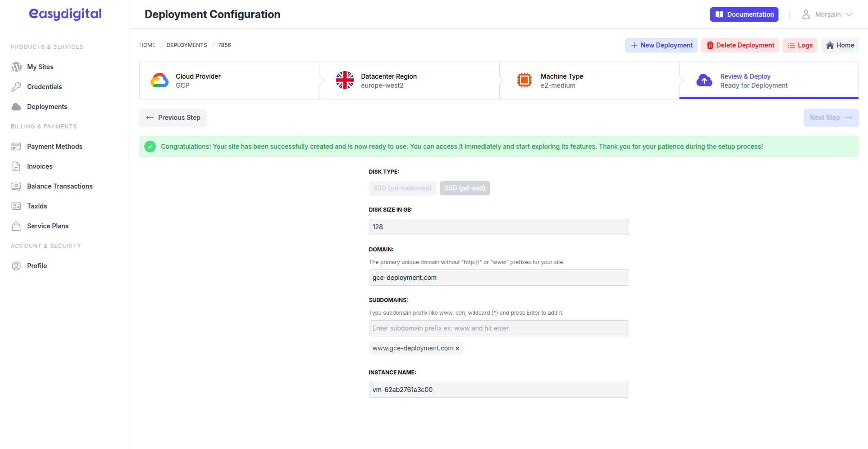Go back using Previous Step
The width and height of the screenshot is (868, 449).
click(x=173, y=118)
